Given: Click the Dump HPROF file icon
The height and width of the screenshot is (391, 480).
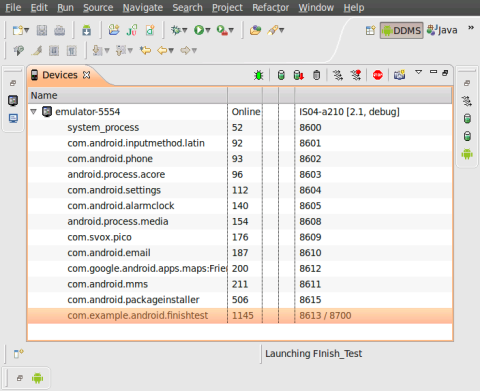Looking at the screenshot, I should coord(299,75).
